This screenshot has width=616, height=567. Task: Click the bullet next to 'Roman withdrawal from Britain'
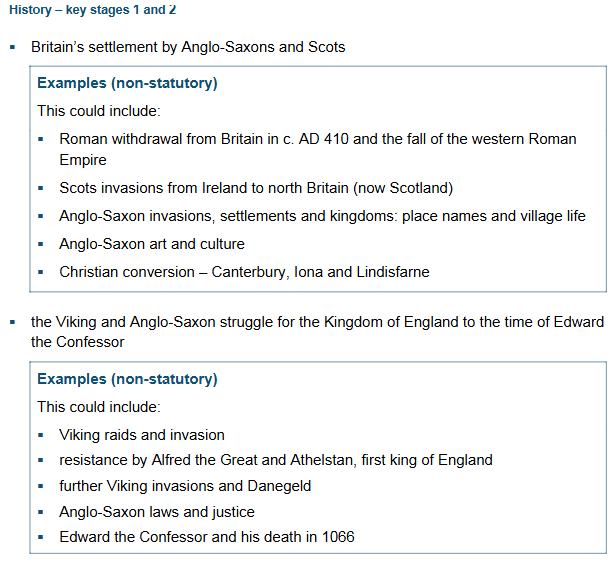click(x=41, y=139)
